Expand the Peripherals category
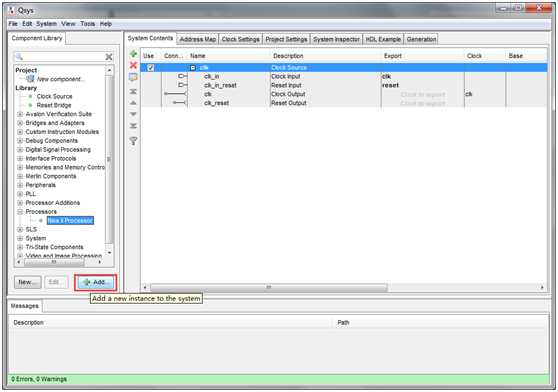Screen dimensions: 558x392 click(x=20, y=185)
